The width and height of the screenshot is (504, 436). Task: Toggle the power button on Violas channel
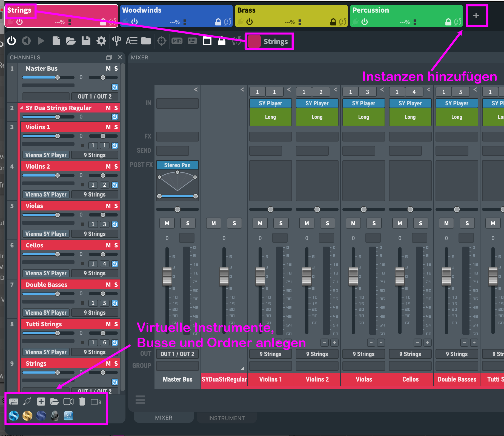[x=115, y=224]
